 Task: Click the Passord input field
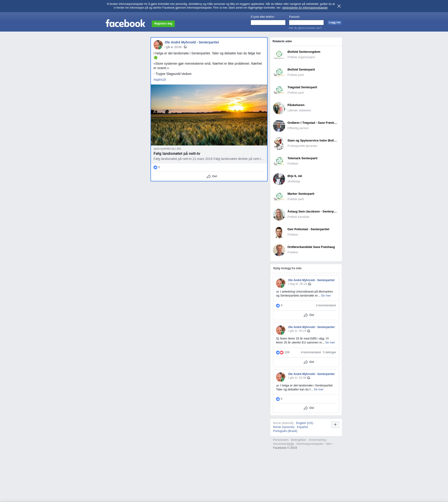[306, 22]
